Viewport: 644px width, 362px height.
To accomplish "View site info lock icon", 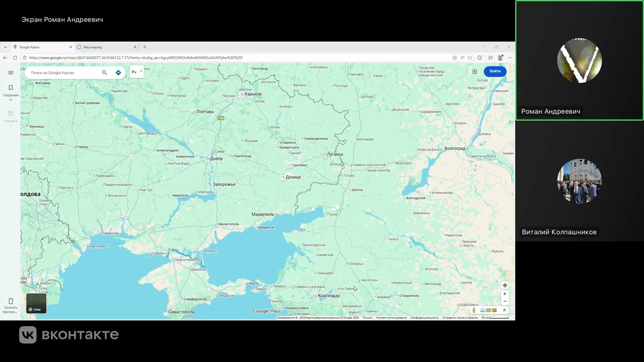I will pyautogui.click(x=24, y=58).
